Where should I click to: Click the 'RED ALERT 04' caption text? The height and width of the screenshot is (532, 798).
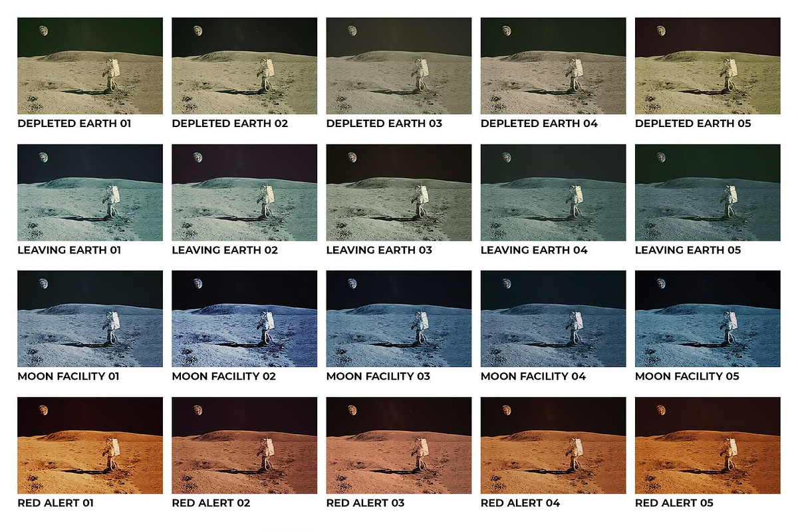pyautogui.click(x=521, y=503)
